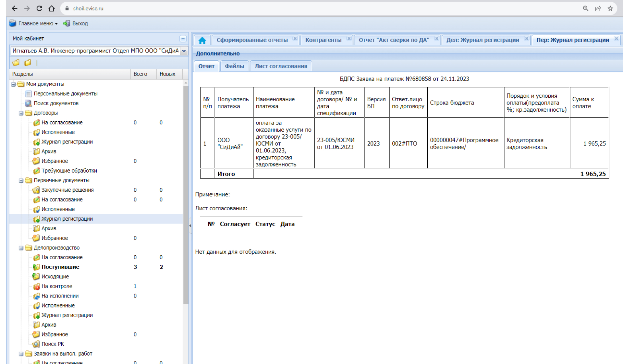This screenshot has height=364, width=623.
Task: Open Первичные документы Избранное
Action: tap(55, 238)
